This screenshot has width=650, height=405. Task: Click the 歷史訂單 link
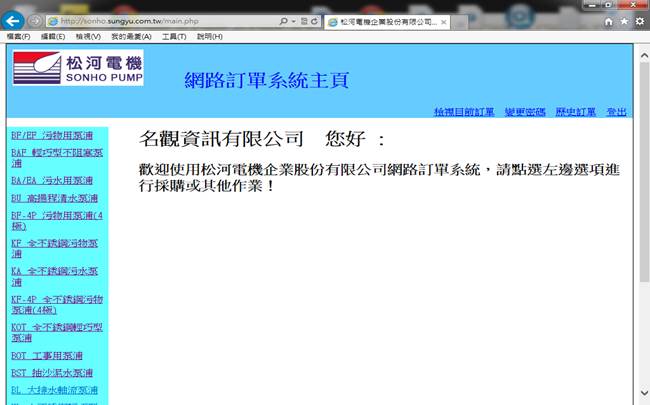[576, 111]
